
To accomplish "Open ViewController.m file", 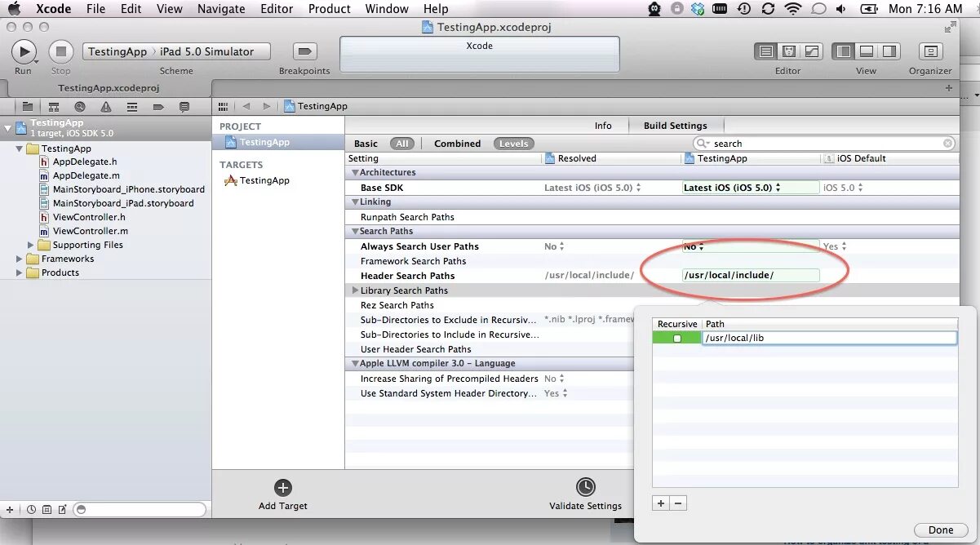I will 90,231.
